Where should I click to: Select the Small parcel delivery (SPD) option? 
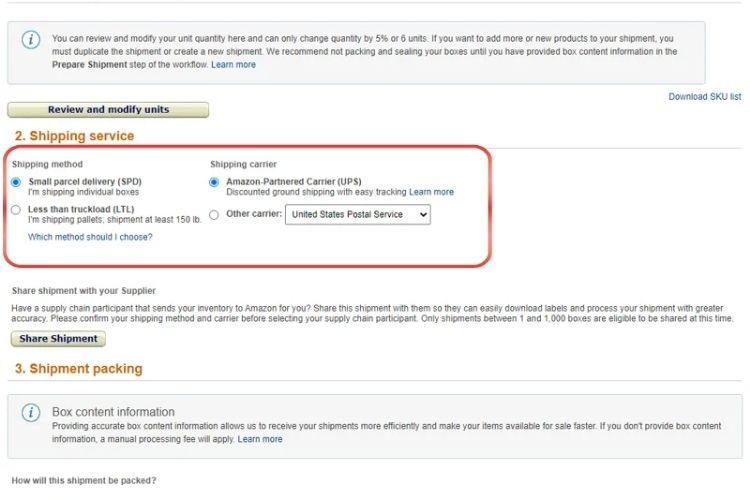click(15, 182)
